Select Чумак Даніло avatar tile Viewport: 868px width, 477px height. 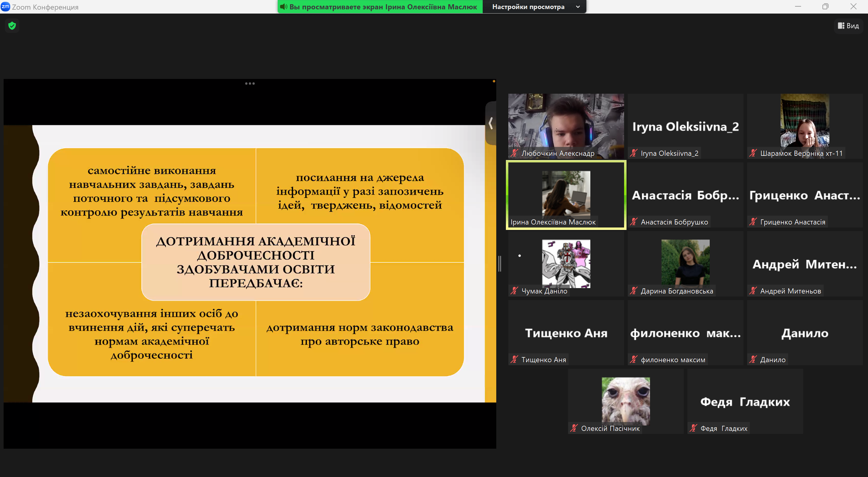click(566, 264)
